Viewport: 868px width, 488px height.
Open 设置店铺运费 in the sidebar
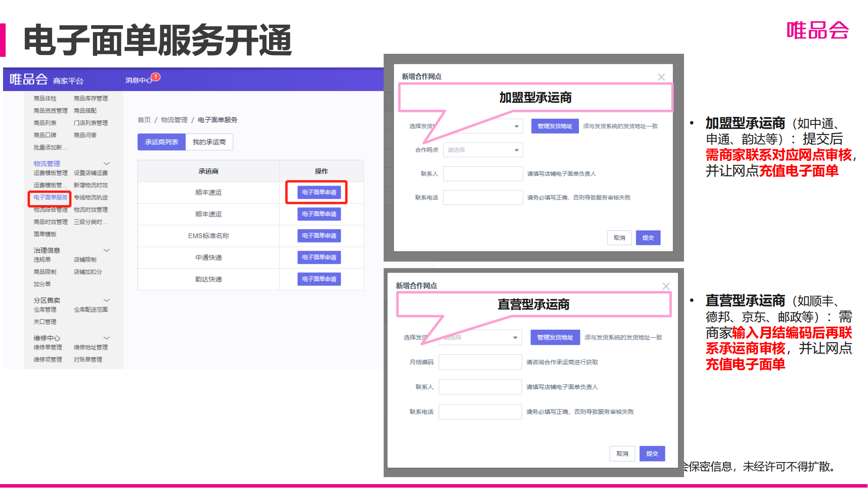click(91, 173)
